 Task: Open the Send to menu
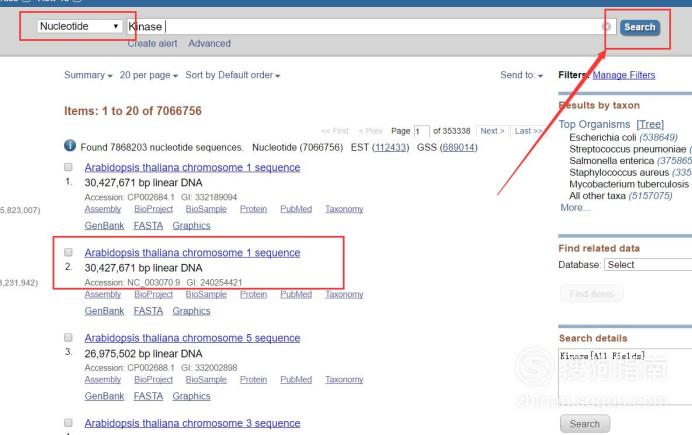tap(521, 75)
